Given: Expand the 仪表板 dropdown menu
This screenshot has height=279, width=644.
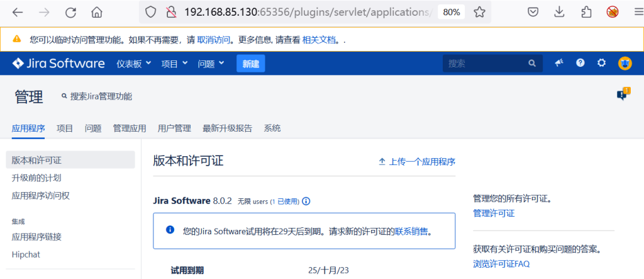Looking at the screenshot, I should point(134,64).
